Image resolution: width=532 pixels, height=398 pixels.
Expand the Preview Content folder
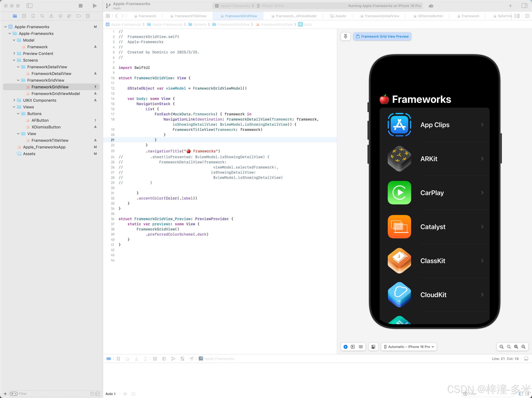(14, 53)
